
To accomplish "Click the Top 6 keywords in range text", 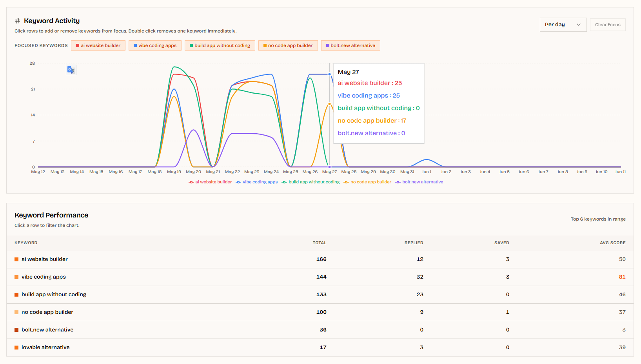I will [x=598, y=219].
